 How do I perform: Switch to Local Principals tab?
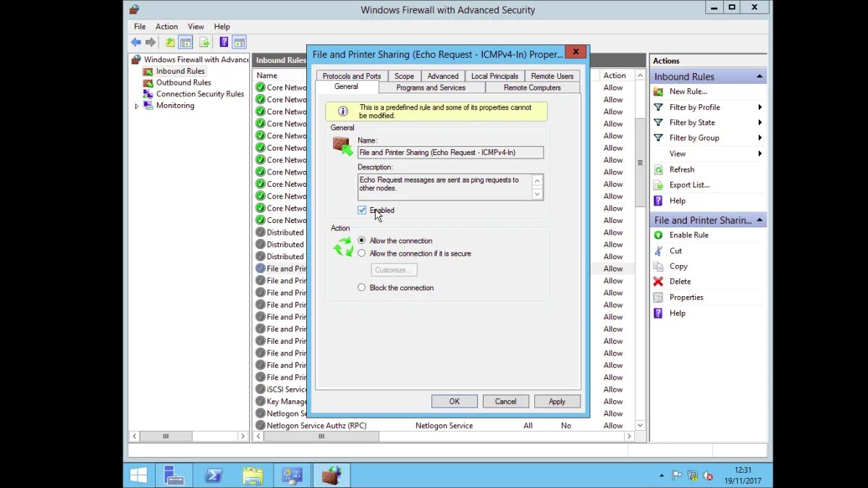(494, 76)
